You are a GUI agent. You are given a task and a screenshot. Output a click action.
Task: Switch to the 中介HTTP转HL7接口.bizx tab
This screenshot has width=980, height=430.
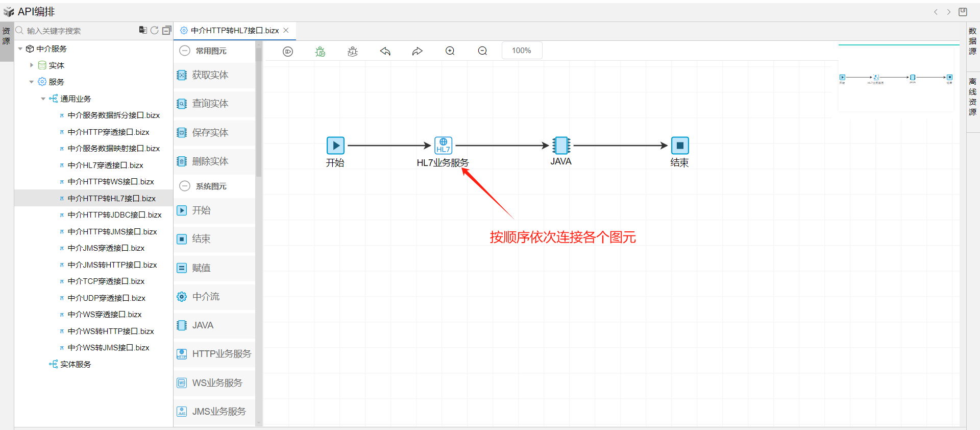pos(234,31)
